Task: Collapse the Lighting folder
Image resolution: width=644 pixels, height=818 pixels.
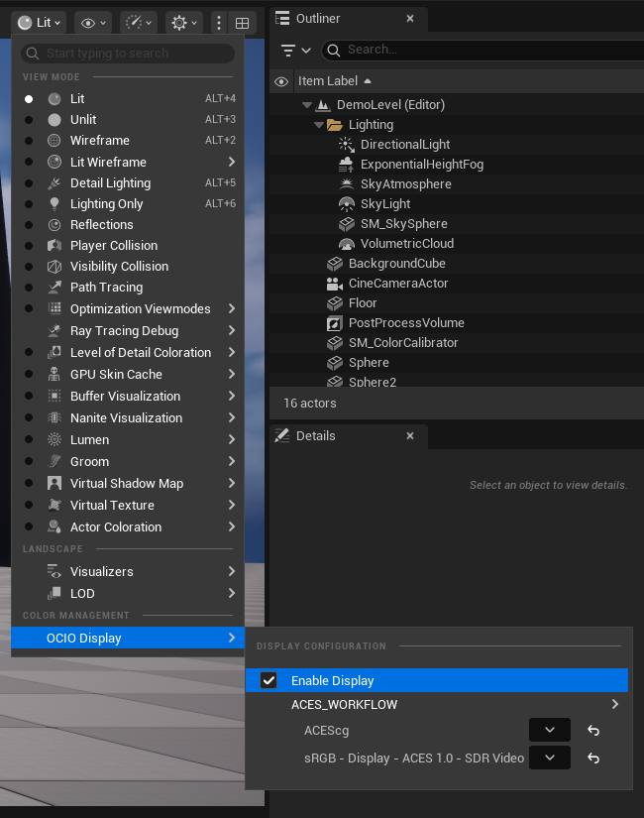Action: point(319,125)
